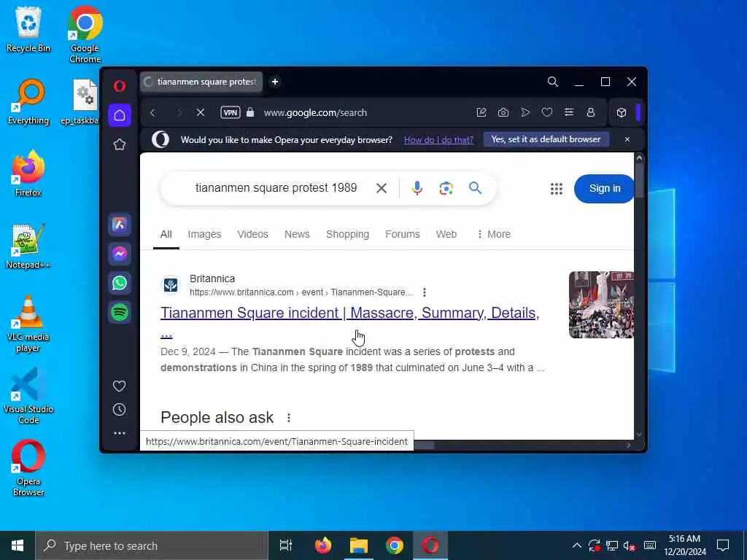This screenshot has height=560, width=747.
Task: Click 'Yes, set it as default browser'
Action: point(546,139)
